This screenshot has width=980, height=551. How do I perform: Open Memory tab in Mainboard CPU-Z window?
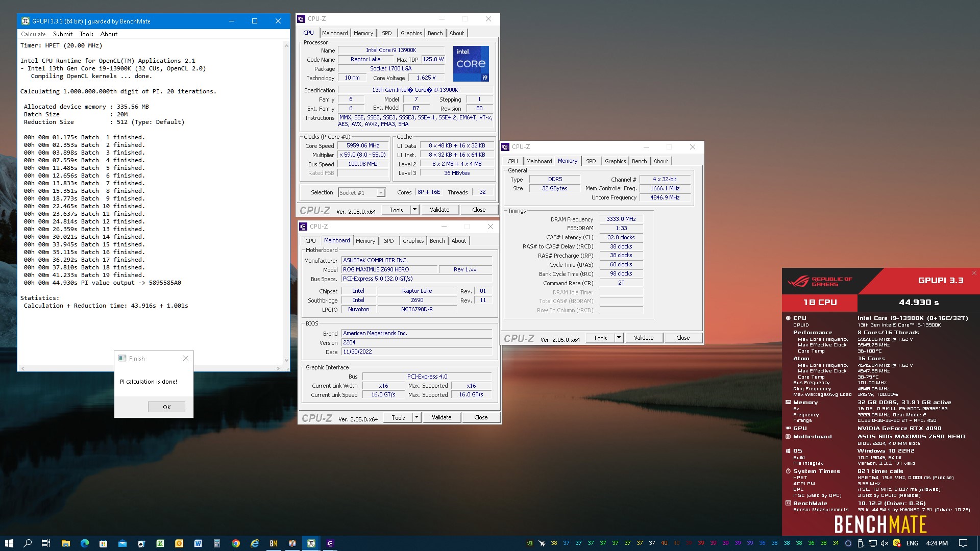pyautogui.click(x=365, y=241)
